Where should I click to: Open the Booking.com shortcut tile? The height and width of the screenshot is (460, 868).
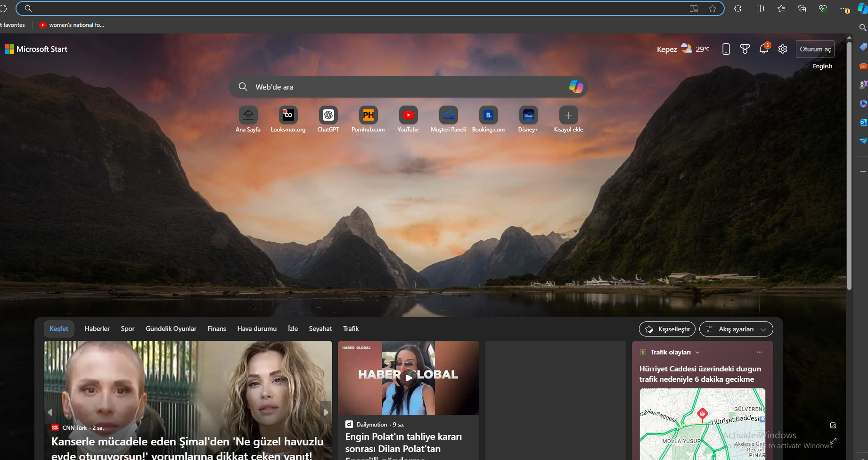488,115
